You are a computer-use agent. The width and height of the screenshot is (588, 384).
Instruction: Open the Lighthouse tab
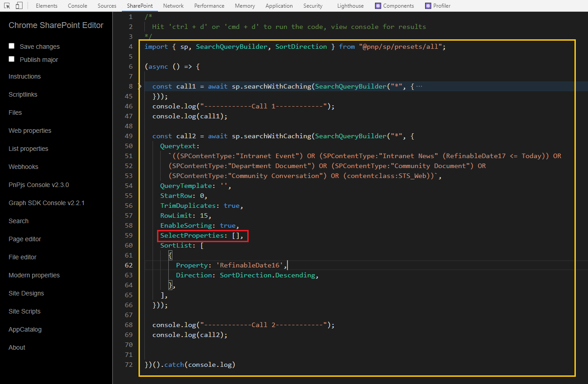[x=350, y=6]
